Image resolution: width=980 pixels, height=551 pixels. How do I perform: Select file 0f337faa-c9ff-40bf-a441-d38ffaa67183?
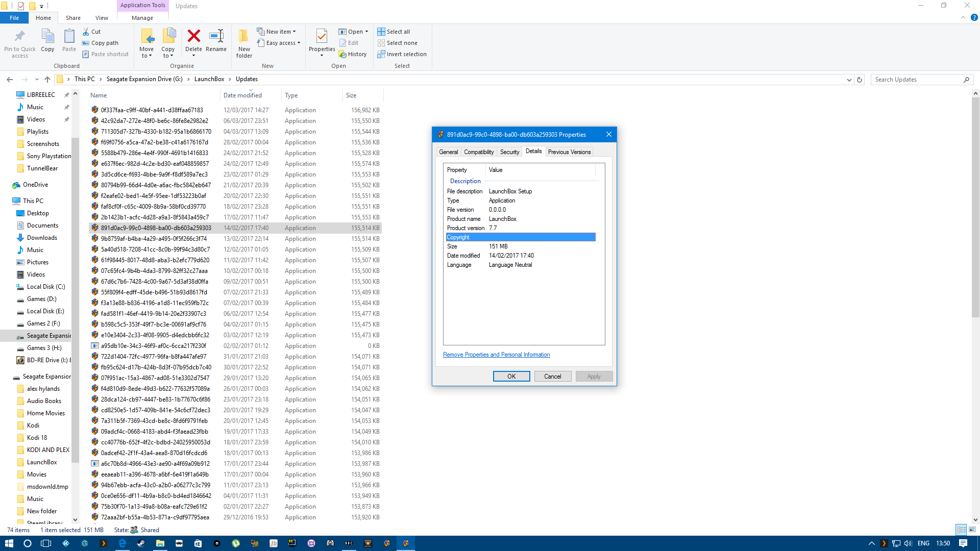pyautogui.click(x=152, y=110)
